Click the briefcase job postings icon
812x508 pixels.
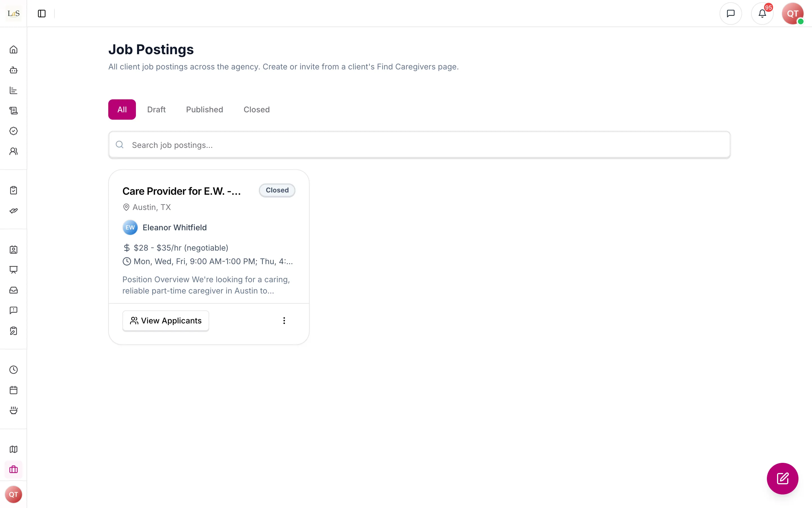coord(14,469)
